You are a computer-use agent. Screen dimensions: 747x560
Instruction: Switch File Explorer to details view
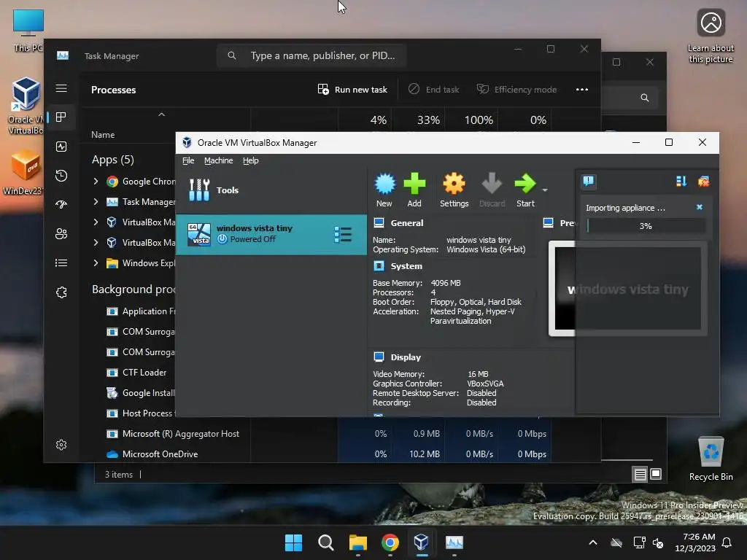(x=640, y=474)
